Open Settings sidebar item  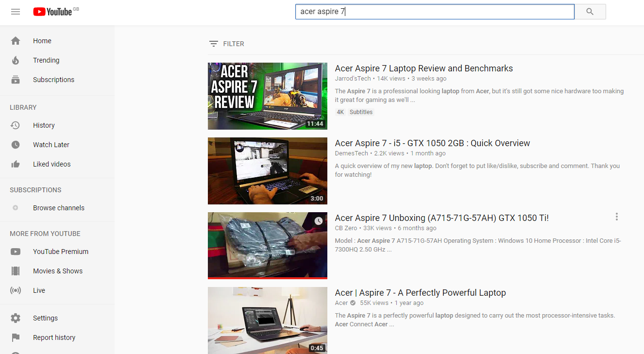click(57, 318)
